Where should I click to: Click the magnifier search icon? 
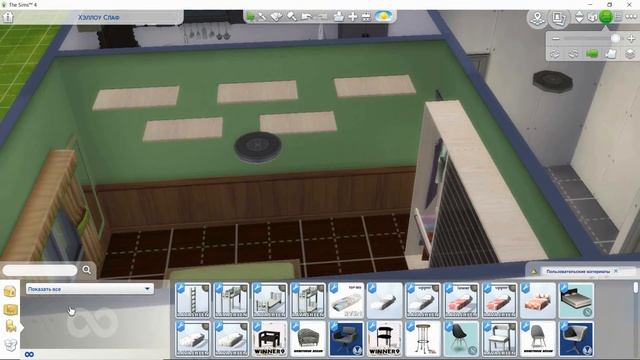click(87, 270)
